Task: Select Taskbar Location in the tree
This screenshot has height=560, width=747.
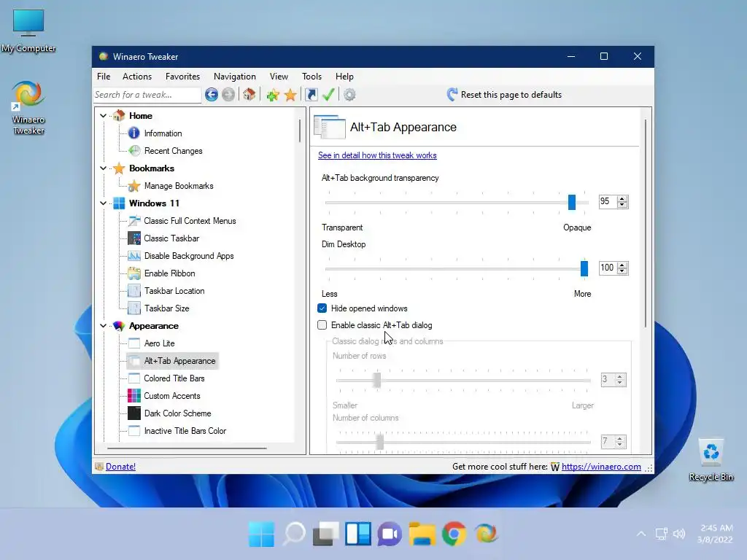Action: click(174, 291)
